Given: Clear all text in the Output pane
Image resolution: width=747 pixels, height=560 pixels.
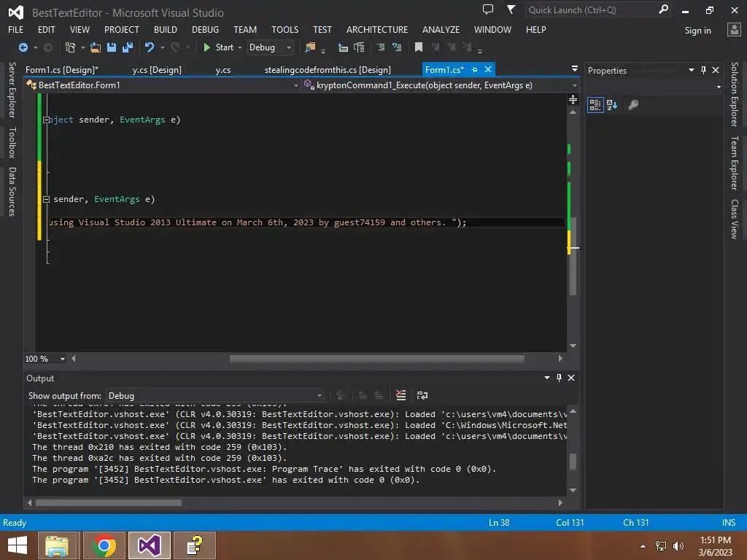Looking at the screenshot, I should click(x=400, y=395).
